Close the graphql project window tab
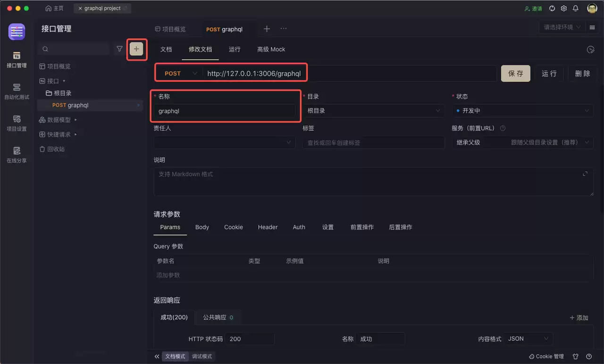604x364 pixels. pyautogui.click(x=80, y=8)
